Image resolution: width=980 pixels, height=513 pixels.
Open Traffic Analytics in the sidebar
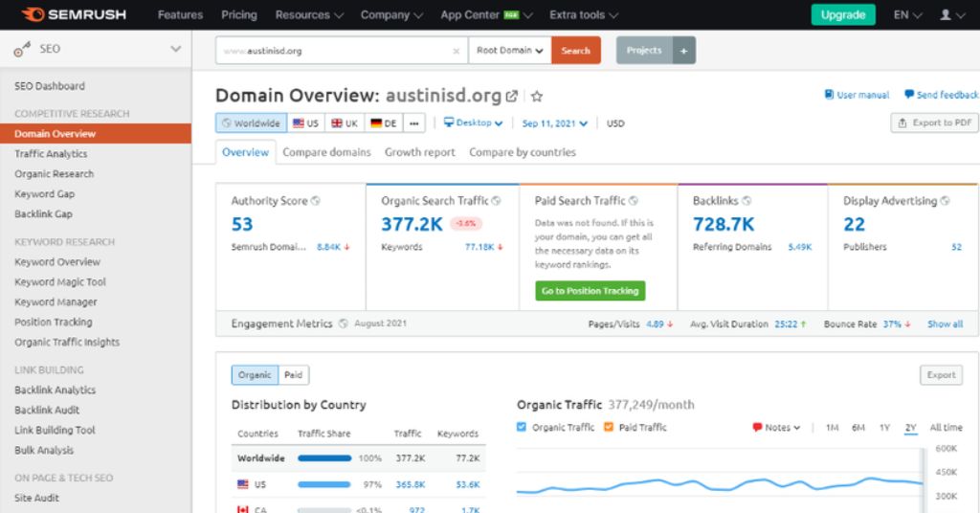pos(51,154)
